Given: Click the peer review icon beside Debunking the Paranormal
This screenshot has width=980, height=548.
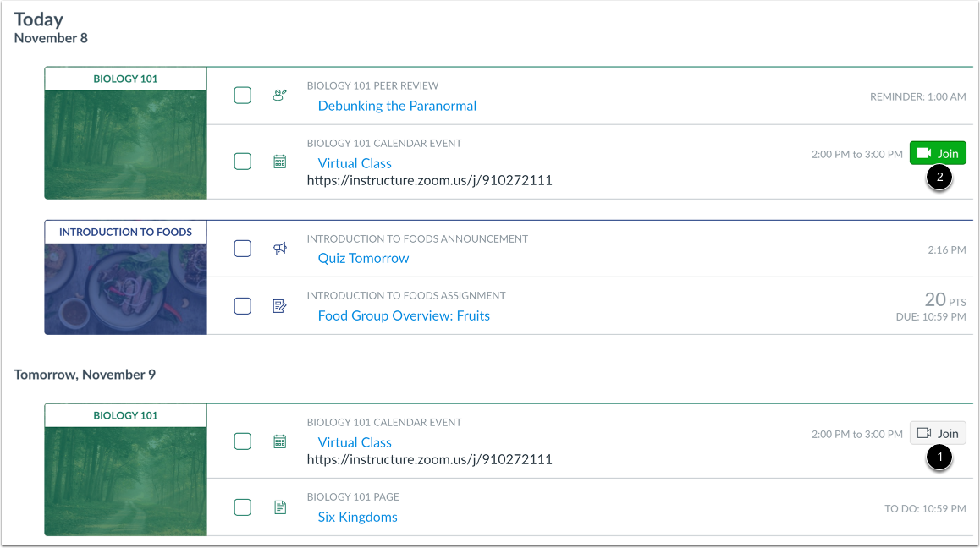Looking at the screenshot, I should click(x=279, y=96).
